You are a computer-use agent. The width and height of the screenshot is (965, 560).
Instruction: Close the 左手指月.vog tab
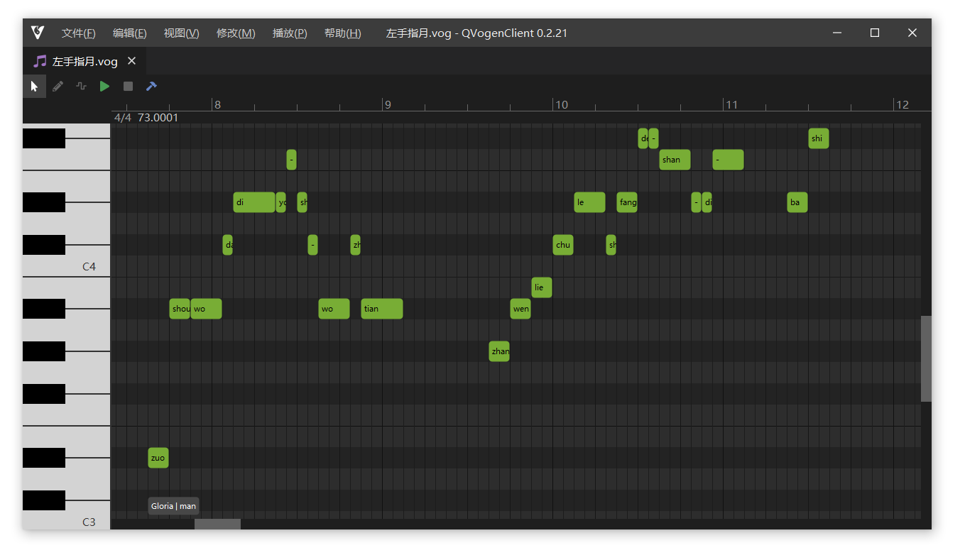point(131,61)
